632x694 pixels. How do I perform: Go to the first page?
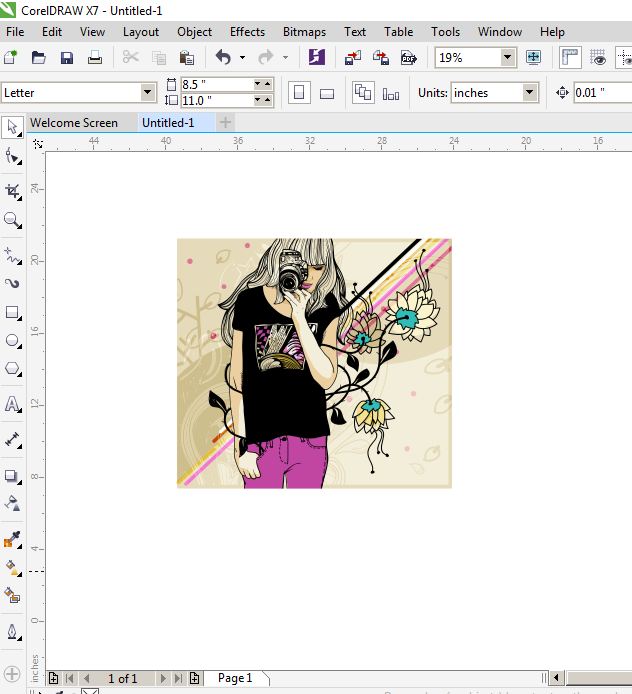(x=69, y=678)
